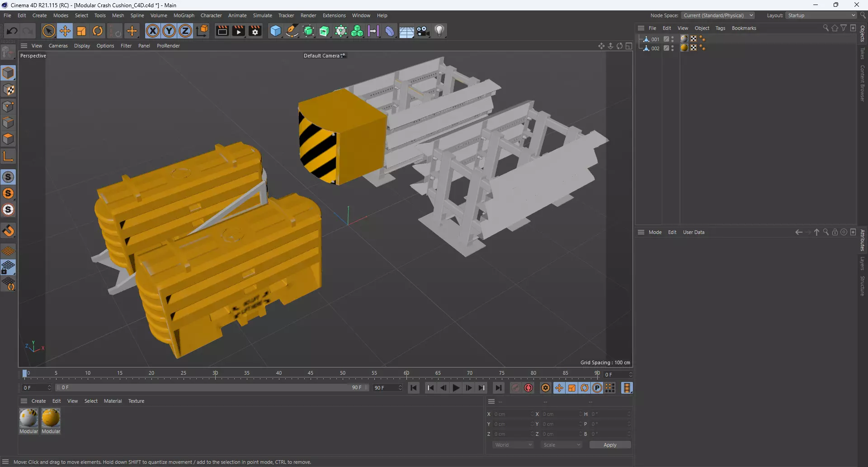Open Object Manager Tags menu
Screen dimensions: 868x467
720,28
